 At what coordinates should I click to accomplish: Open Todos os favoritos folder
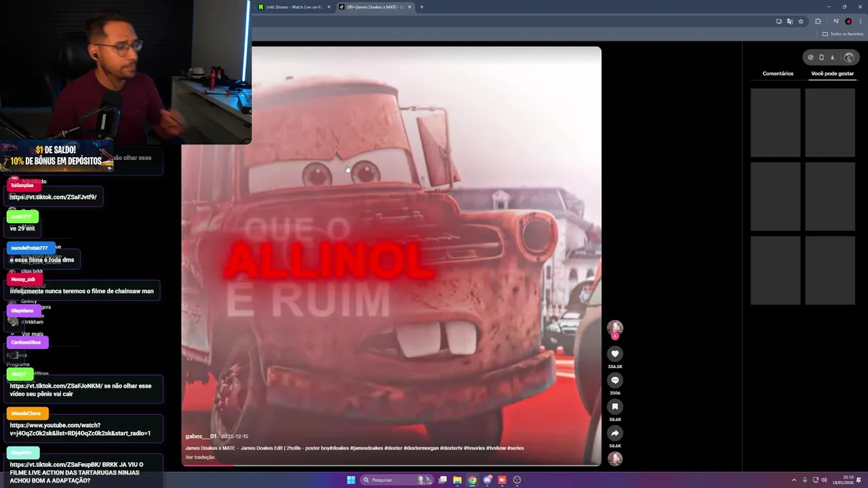843,34
